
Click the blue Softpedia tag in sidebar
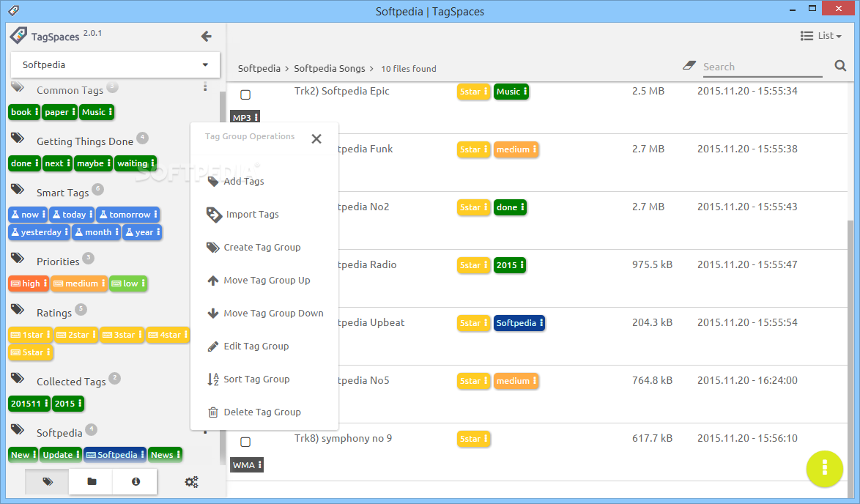click(x=115, y=455)
